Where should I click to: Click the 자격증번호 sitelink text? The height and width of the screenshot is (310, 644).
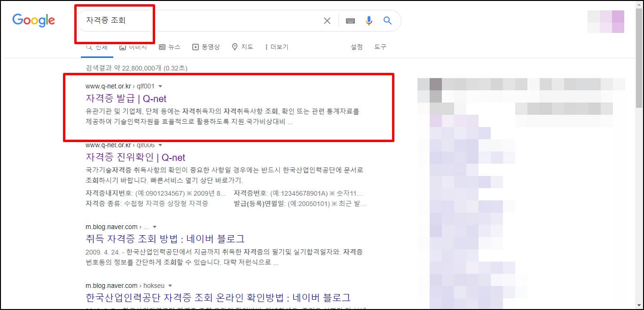(250, 193)
